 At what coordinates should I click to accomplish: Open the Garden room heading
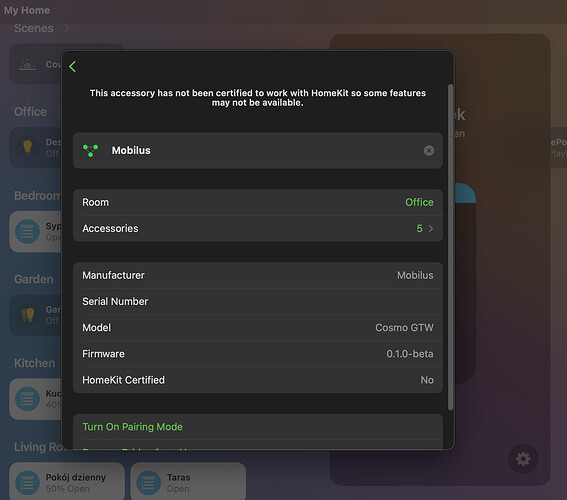(34, 279)
